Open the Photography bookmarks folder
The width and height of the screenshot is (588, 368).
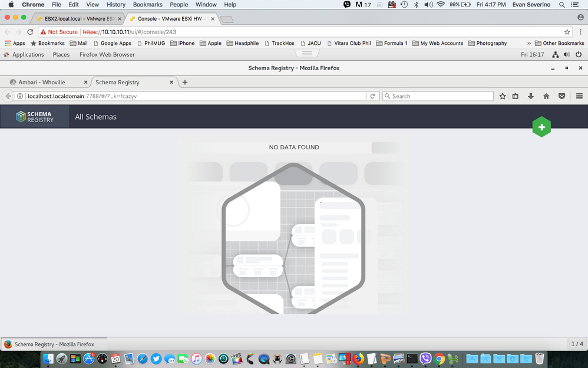coord(487,43)
